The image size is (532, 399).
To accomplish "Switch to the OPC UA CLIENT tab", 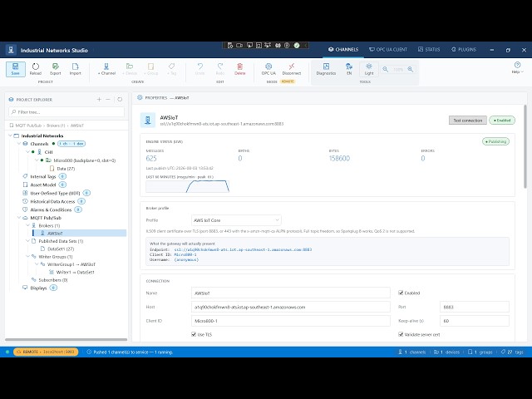I will (388, 50).
